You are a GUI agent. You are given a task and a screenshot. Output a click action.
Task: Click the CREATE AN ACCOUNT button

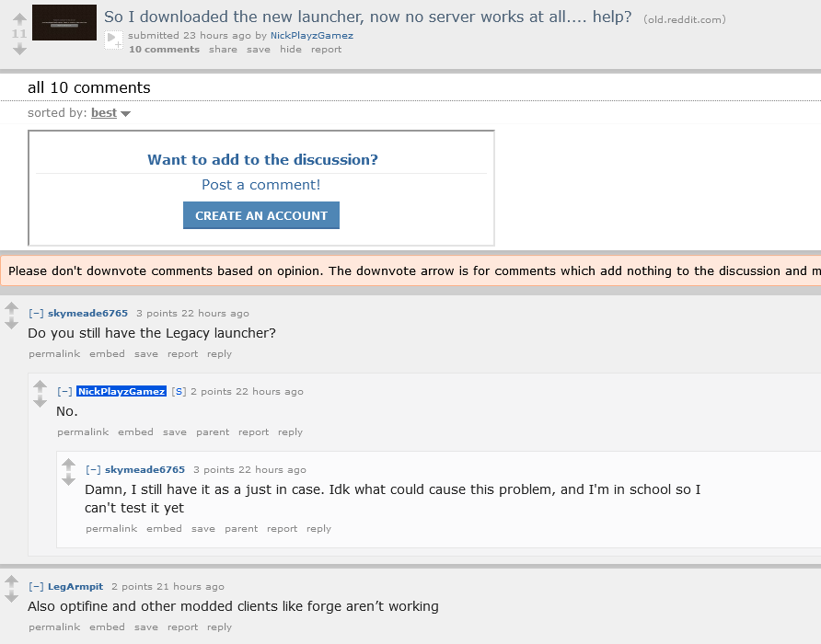click(261, 215)
